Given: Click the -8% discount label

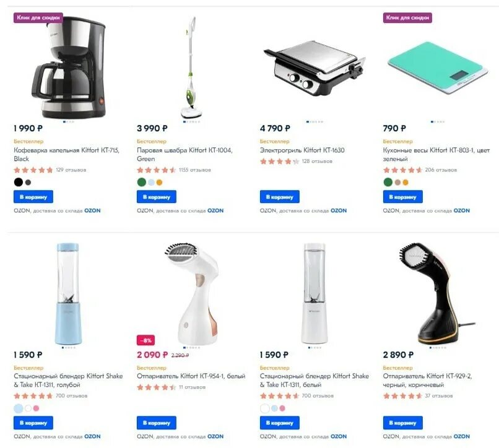Looking at the screenshot, I should (145, 340).
